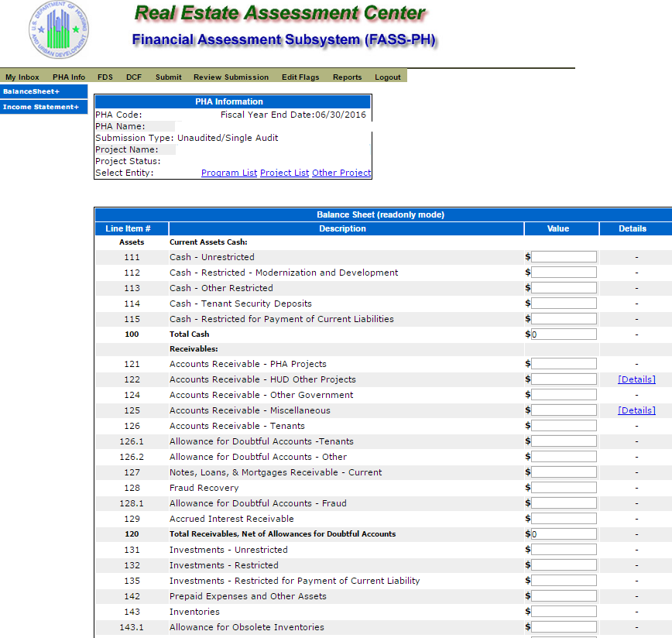The width and height of the screenshot is (672, 638).
Task: Follow the Other Project link
Action: [341, 173]
